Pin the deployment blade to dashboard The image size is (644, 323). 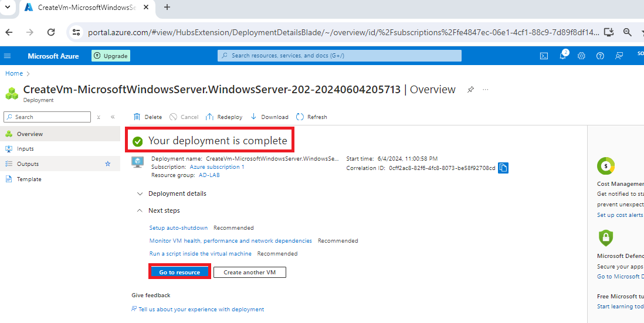tap(470, 90)
